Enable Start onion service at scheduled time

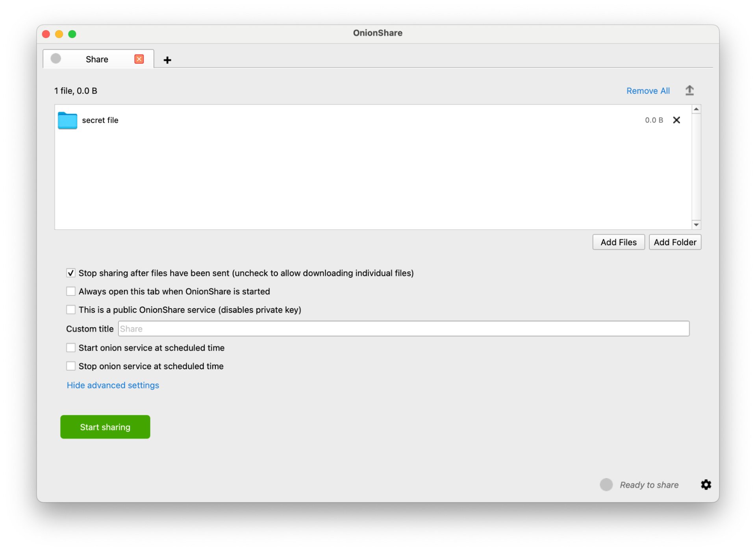tap(71, 348)
